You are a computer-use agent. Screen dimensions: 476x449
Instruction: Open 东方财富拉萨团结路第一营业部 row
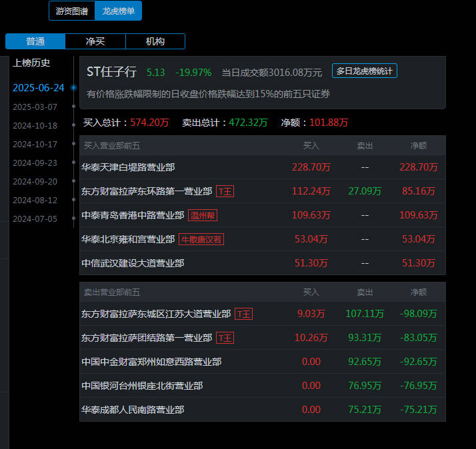point(262,338)
